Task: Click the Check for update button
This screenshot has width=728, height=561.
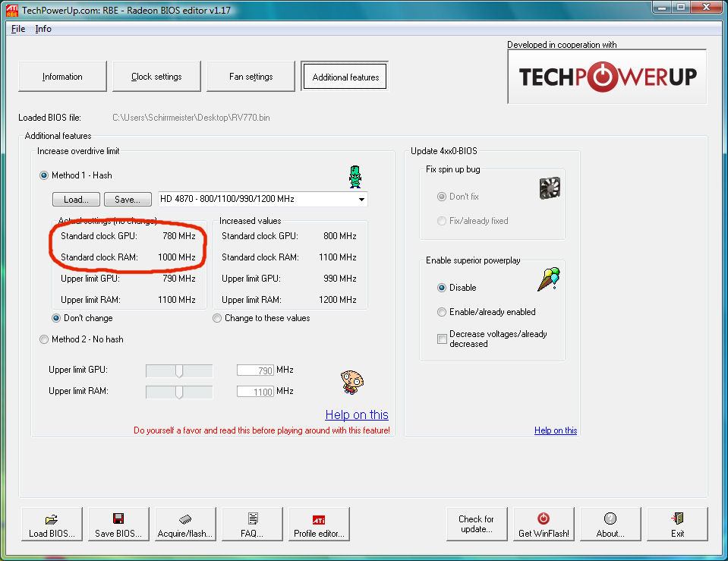Action: click(x=477, y=525)
